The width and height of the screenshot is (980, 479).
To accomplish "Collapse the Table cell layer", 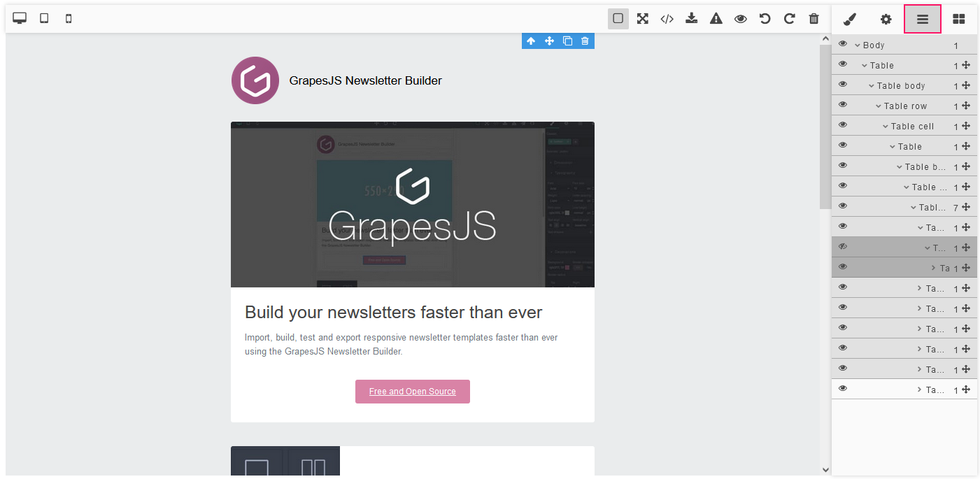I will [x=886, y=127].
